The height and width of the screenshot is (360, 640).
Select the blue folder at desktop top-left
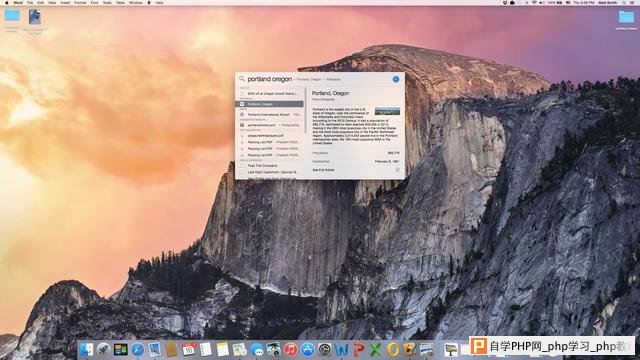coord(12,16)
